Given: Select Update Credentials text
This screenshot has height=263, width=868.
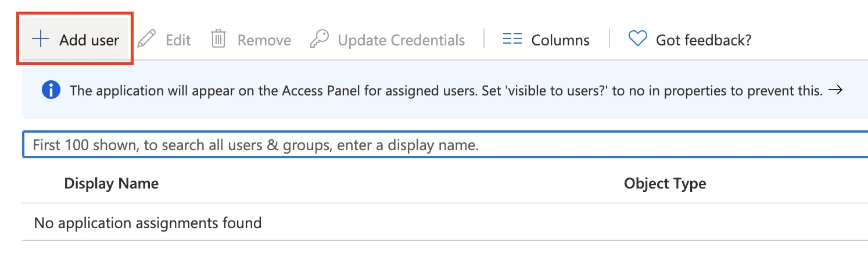Looking at the screenshot, I should click(x=401, y=40).
